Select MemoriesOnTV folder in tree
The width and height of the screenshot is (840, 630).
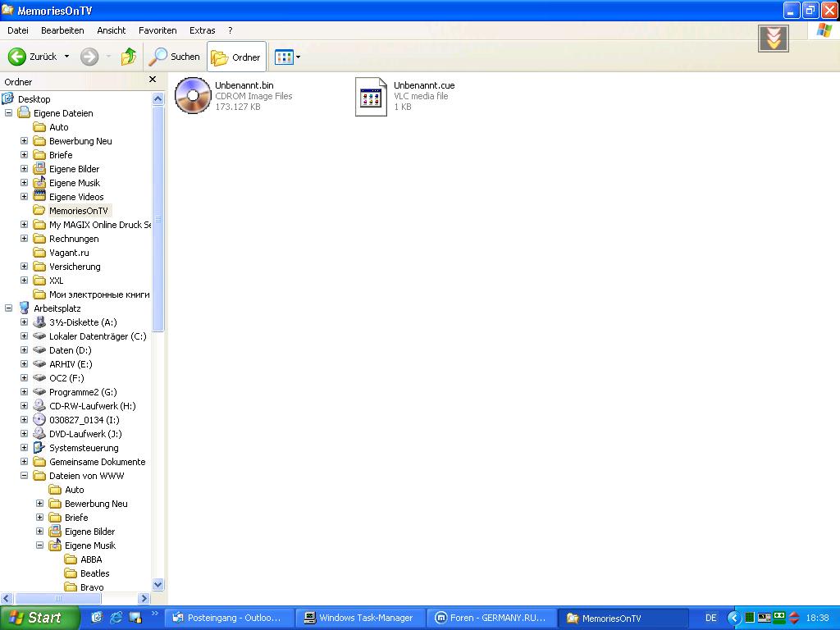(78, 211)
